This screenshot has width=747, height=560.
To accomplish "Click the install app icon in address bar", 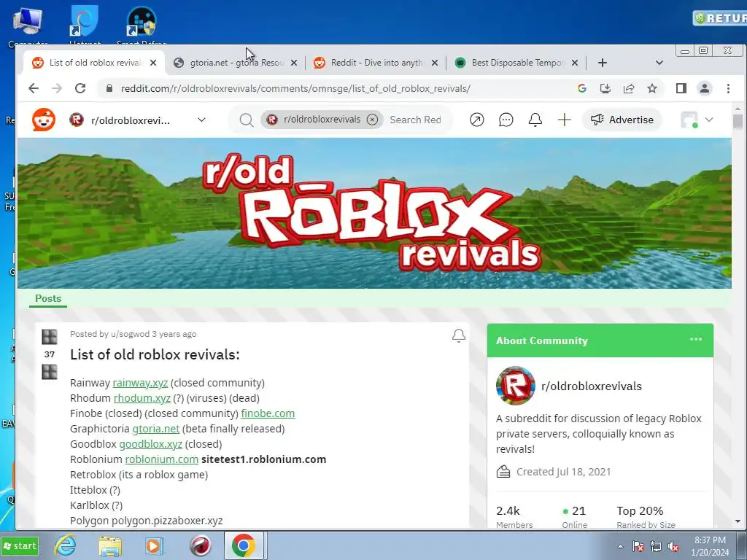I will coord(605,88).
